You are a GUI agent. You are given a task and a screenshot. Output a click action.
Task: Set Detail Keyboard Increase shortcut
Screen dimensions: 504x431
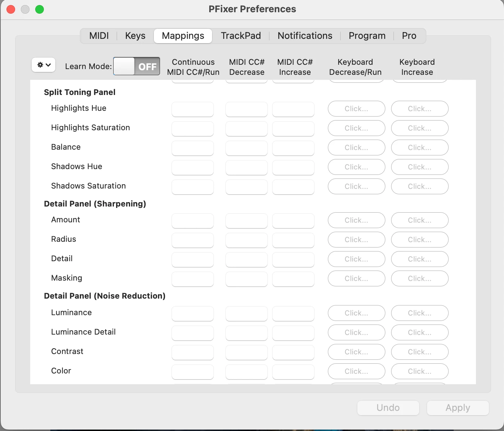(420, 259)
